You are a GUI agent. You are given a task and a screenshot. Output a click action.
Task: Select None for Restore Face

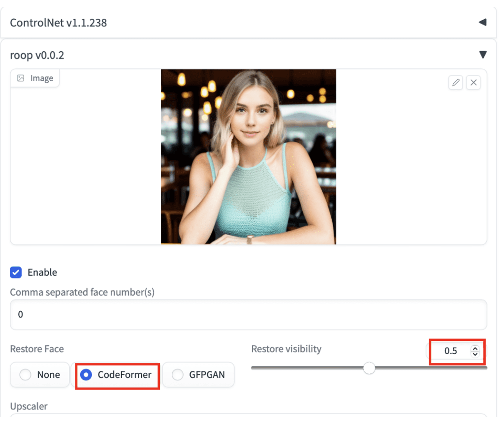coord(40,374)
